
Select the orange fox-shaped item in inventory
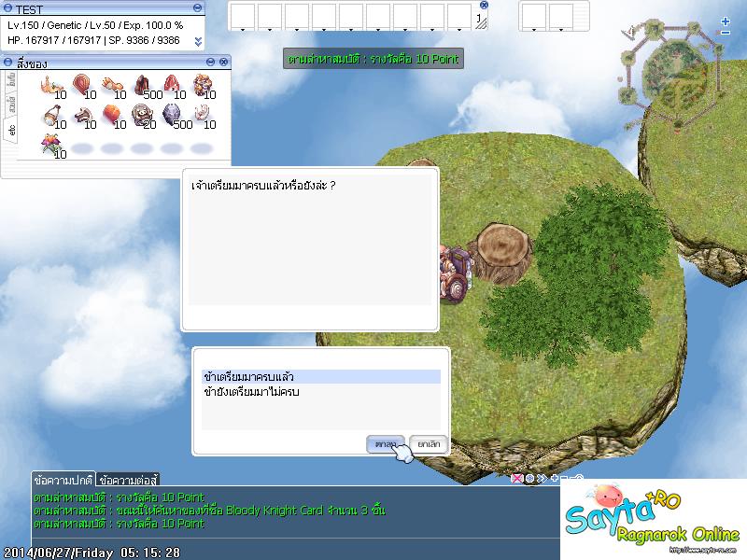click(x=111, y=86)
